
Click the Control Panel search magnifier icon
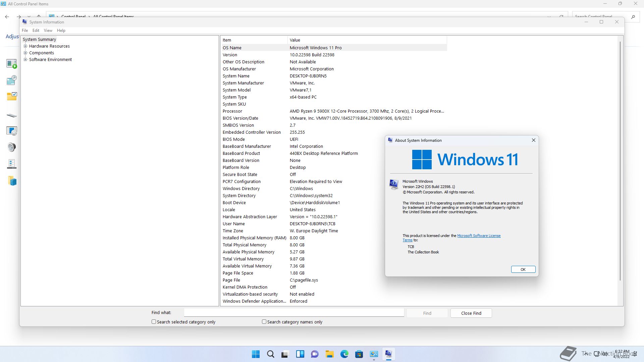click(633, 16)
